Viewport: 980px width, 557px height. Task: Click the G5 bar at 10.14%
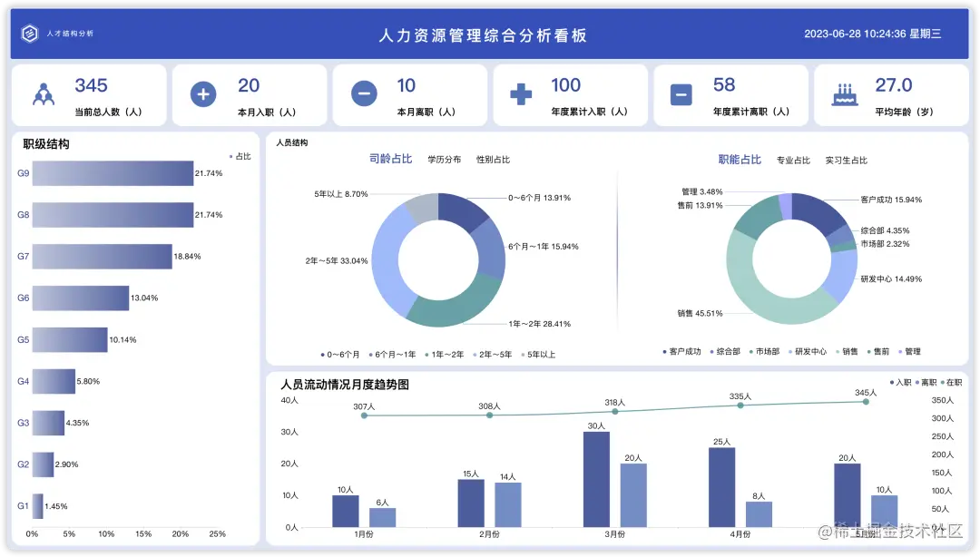70,339
